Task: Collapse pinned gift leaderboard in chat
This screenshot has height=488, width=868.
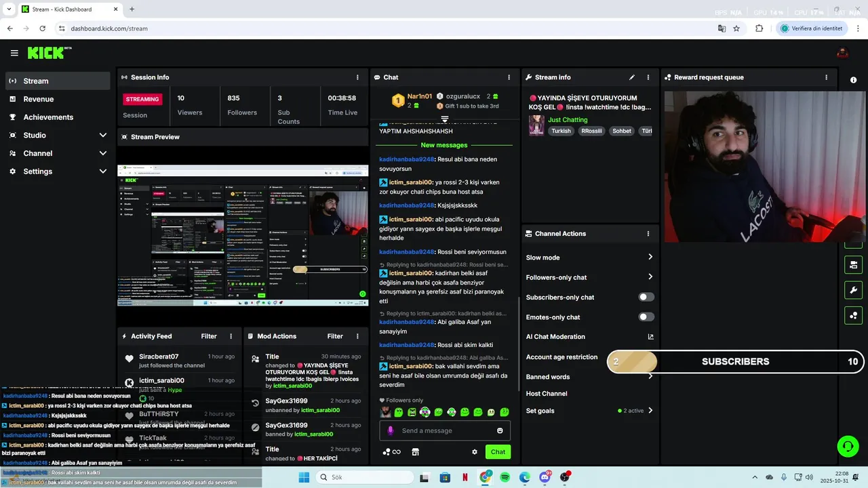Action: (445, 119)
